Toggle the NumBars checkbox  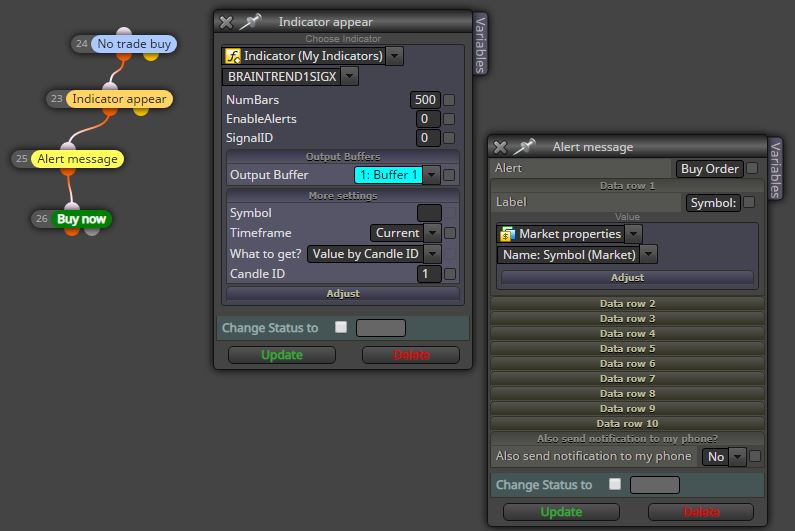point(449,100)
